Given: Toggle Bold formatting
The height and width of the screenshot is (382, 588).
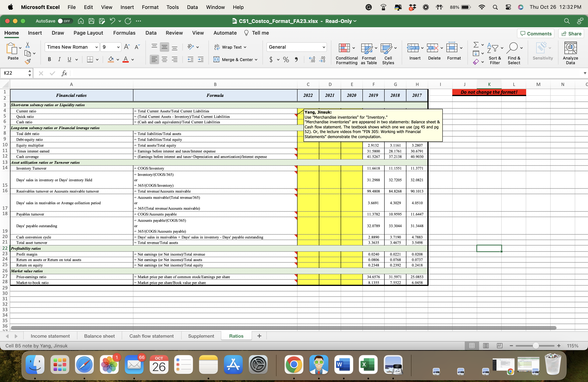Looking at the screenshot, I should (x=49, y=60).
